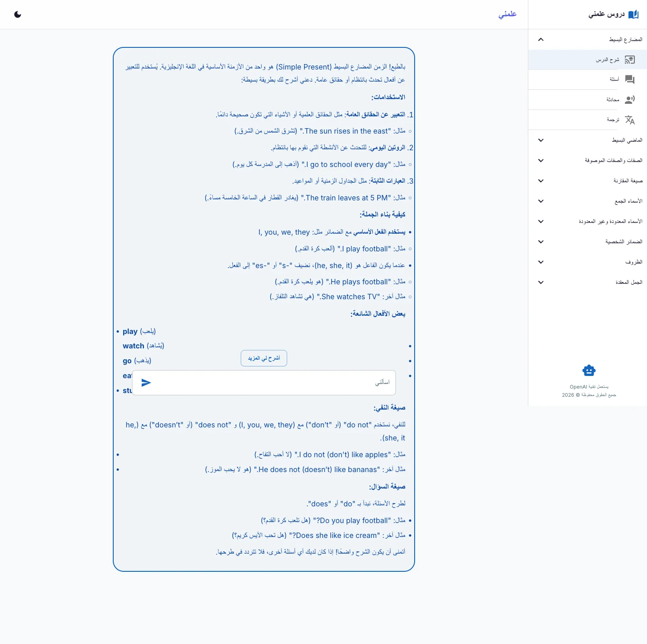Image resolution: width=647 pixels, height=644 pixels.
Task: Expand الأسماء المعدودة وغير المعدودة chevron
Action: click(x=541, y=222)
